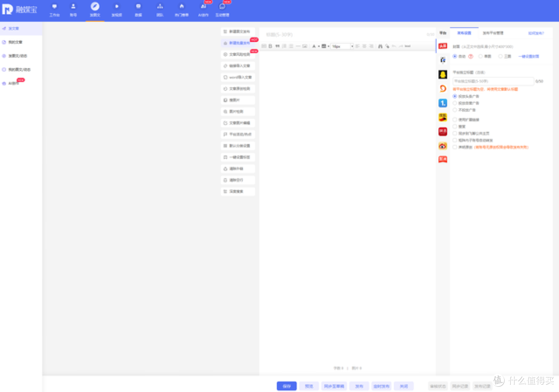Screen dimensions: 559x392
Task: Select the 不投放广告 radio option
Action: 455,110
